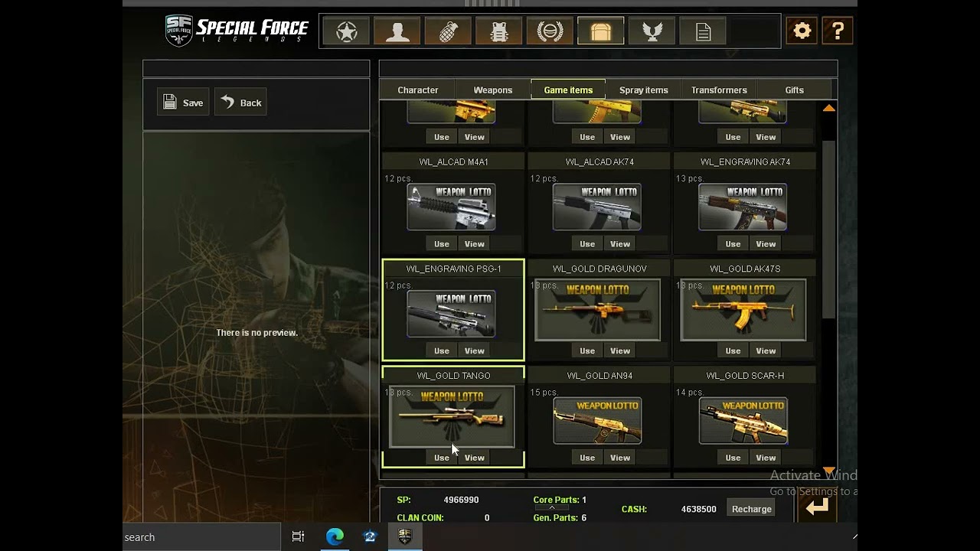Open the settings gear icon
Screen dimensions: 980x551
click(x=802, y=31)
